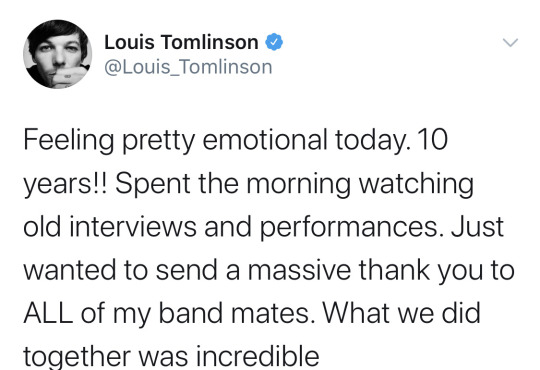This screenshot has height=370, width=540.
Task: Click the word "Feeling" in the tweet
Action: pyautogui.click(x=69, y=141)
